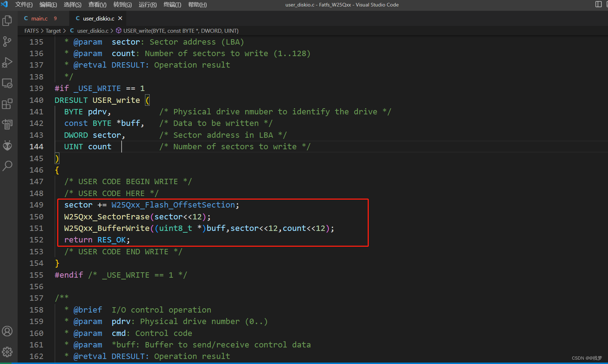The height and width of the screenshot is (364, 608).
Task: Click 'USER_write' function name on line 140
Action: pos(116,100)
